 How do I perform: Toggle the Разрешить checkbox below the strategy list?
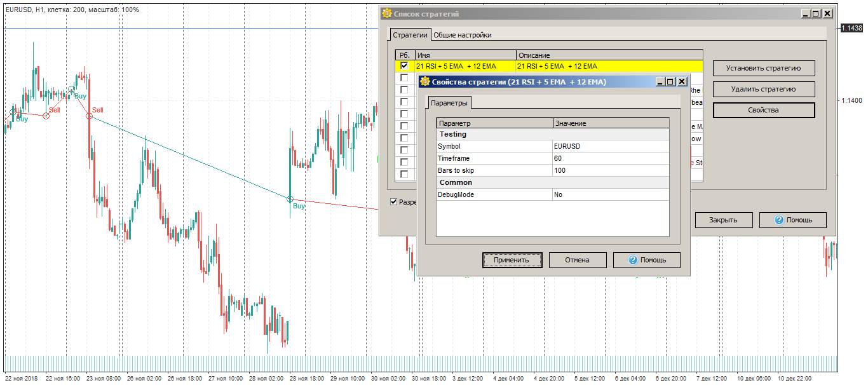pos(392,201)
